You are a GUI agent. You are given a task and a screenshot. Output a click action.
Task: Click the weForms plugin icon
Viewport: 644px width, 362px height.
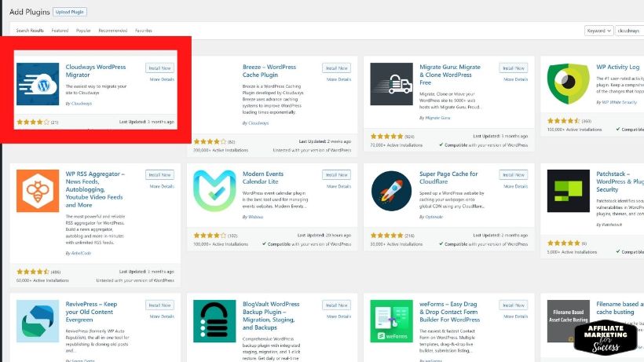[x=391, y=321]
